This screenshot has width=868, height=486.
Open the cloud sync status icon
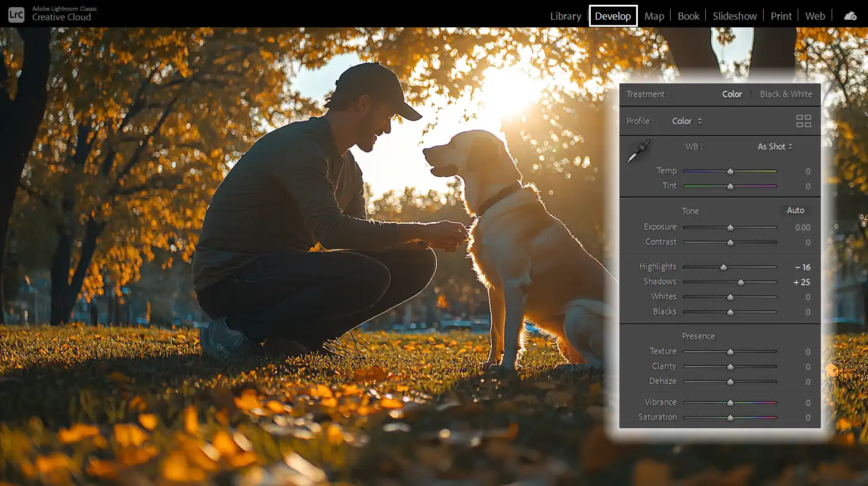click(x=850, y=16)
